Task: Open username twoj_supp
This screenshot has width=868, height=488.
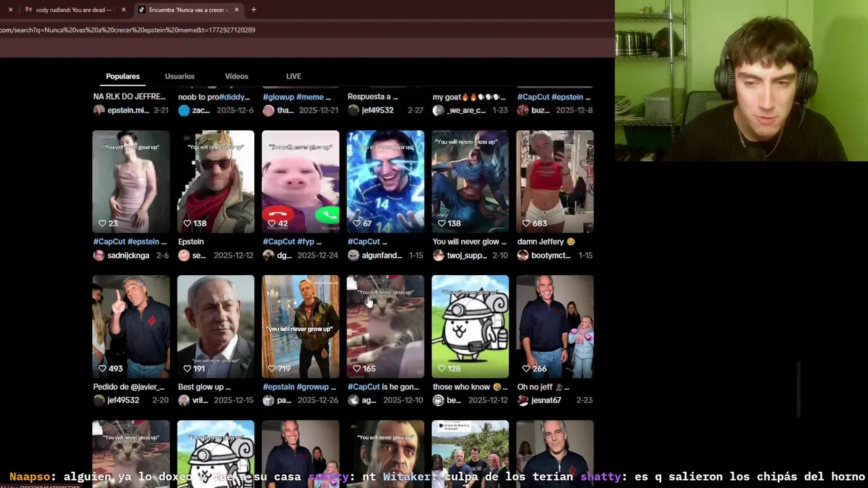Action: (467, 256)
